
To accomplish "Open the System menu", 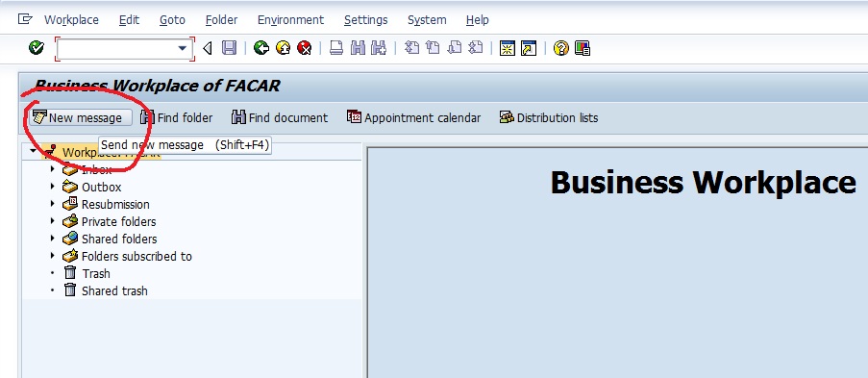I will [x=427, y=20].
